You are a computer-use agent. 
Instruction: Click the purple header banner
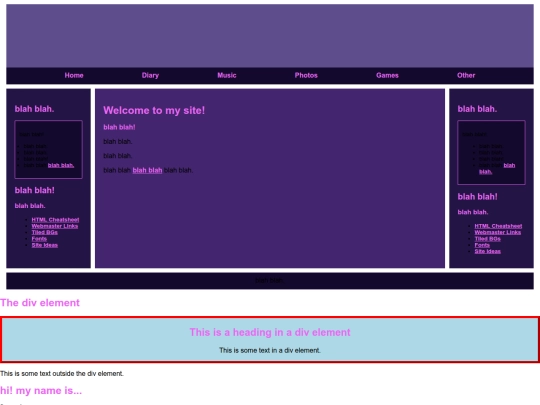pyautogui.click(x=270, y=36)
